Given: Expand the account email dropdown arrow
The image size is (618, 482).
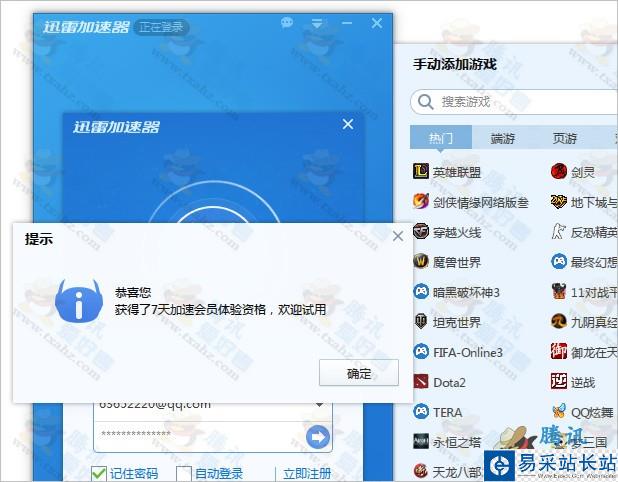Looking at the screenshot, I should coord(320,405).
